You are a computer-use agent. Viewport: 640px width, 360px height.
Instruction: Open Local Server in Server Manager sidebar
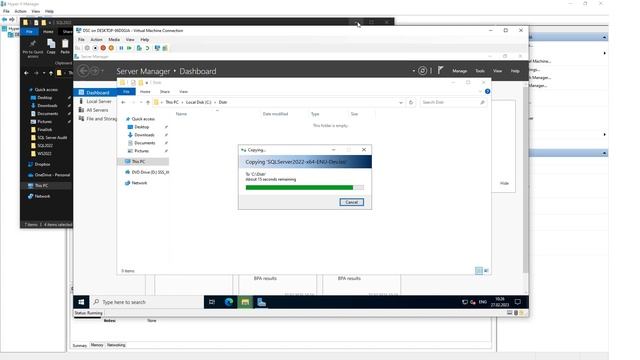99,101
